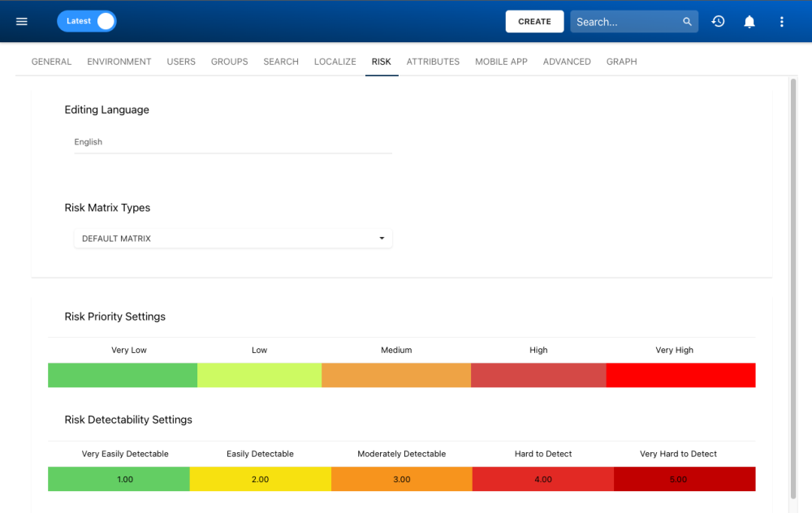
Task: Open the LOCALIZE tab
Action: click(x=335, y=62)
